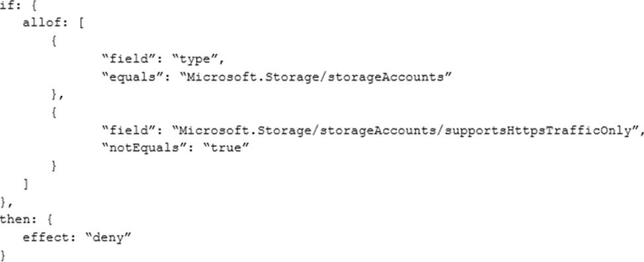Click the "deny" value string
Viewport: 644px width, 262px height.
tap(108, 238)
